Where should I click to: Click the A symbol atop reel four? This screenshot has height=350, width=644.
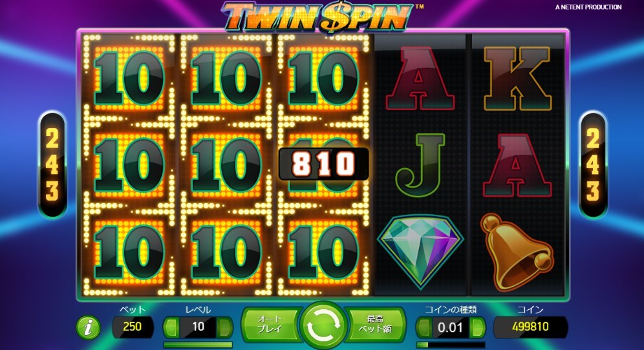point(420,78)
